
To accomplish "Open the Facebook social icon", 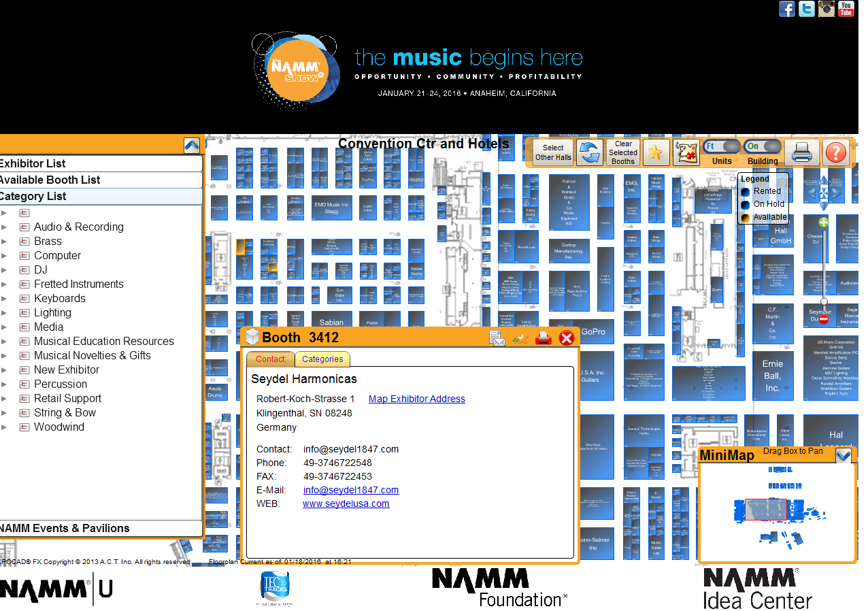I will (x=786, y=9).
